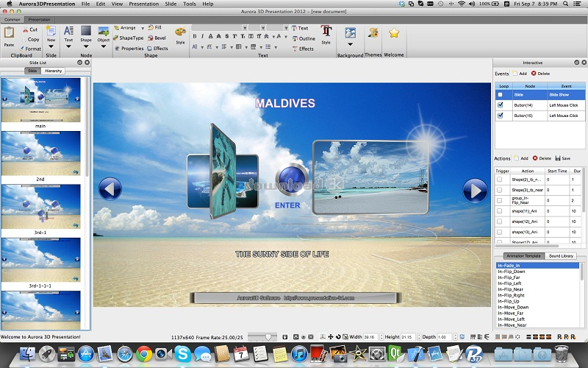Open the Presentation menu
The image size is (588, 368).
coord(143,4)
